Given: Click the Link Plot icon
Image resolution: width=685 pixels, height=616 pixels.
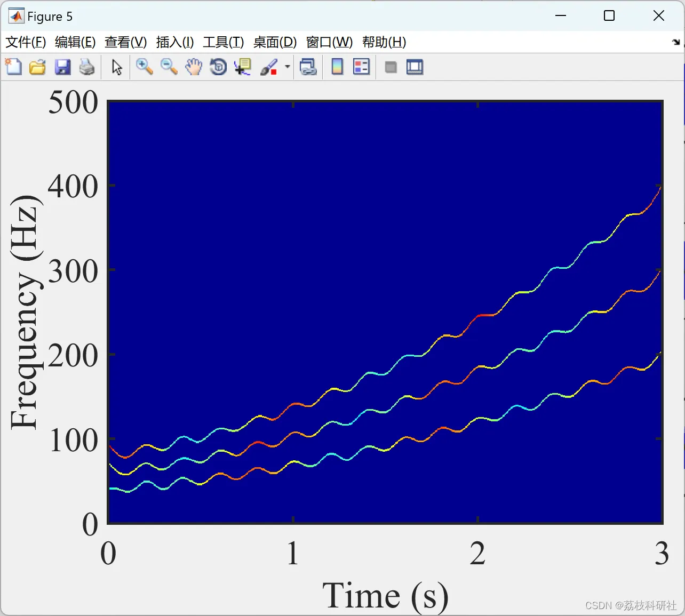Looking at the screenshot, I should [308, 67].
